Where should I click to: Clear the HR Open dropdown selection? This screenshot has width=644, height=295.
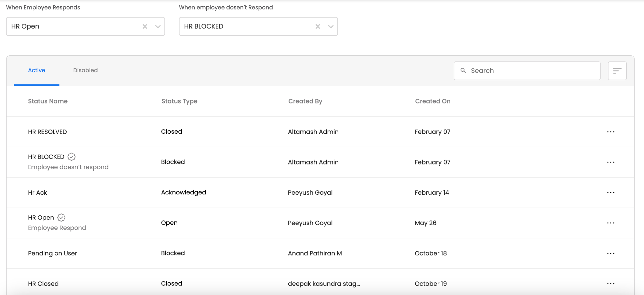[x=145, y=26]
